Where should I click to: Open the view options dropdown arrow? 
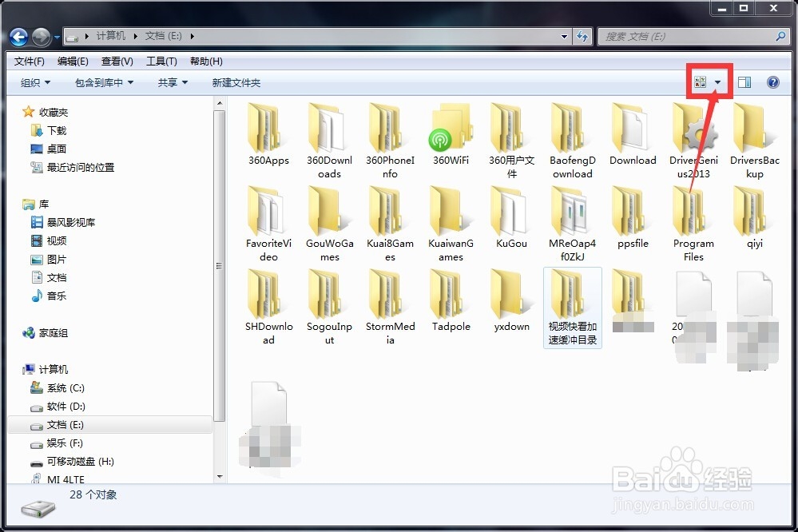pos(717,82)
